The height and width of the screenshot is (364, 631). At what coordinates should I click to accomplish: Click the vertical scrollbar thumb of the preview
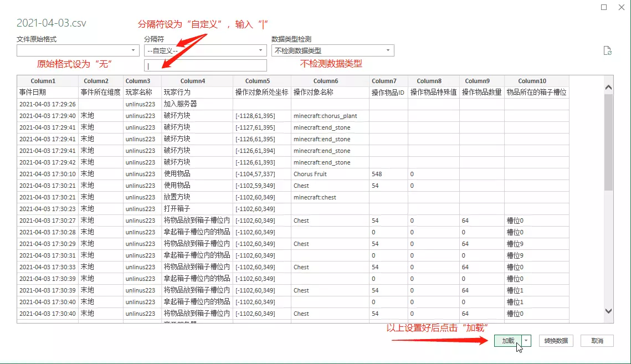pos(608,142)
